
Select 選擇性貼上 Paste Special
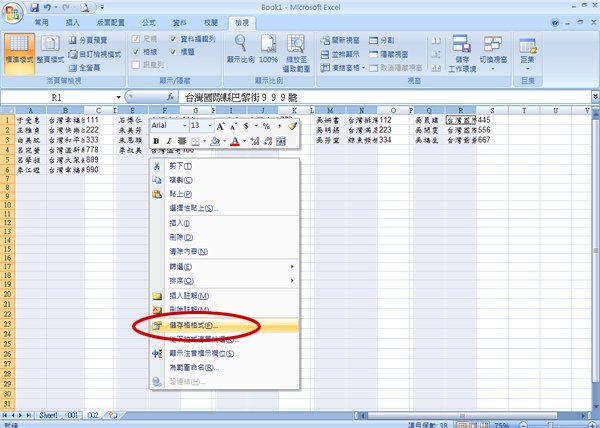[x=224, y=208]
